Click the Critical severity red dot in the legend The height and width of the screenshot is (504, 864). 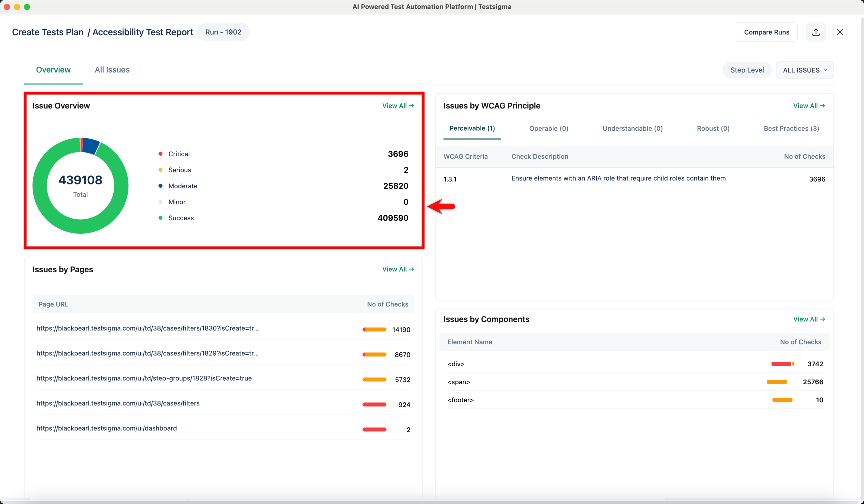160,153
